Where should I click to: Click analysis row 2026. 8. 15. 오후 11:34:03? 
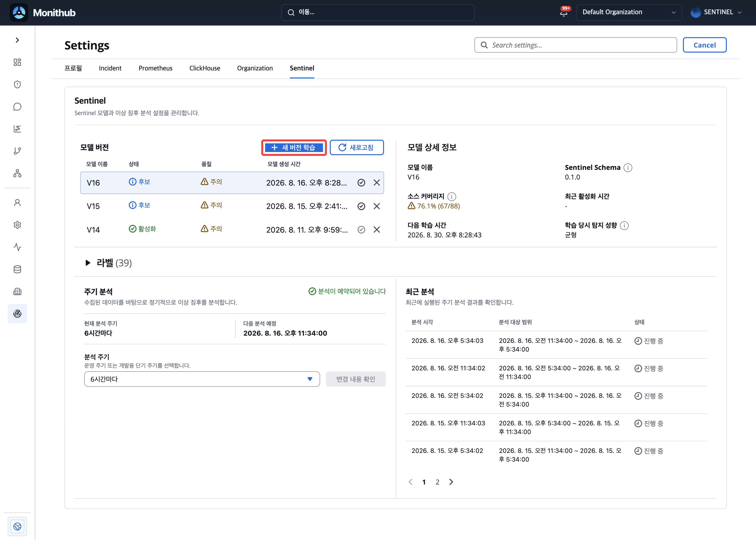556,427
